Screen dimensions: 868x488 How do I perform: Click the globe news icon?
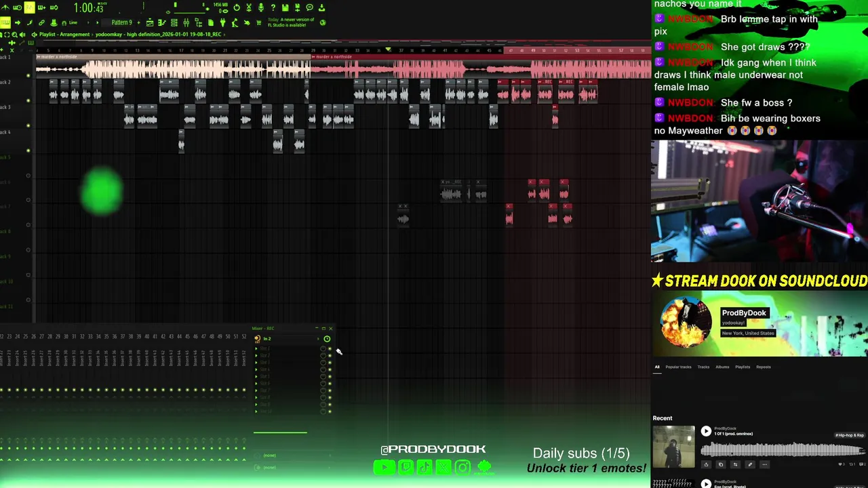click(x=322, y=22)
